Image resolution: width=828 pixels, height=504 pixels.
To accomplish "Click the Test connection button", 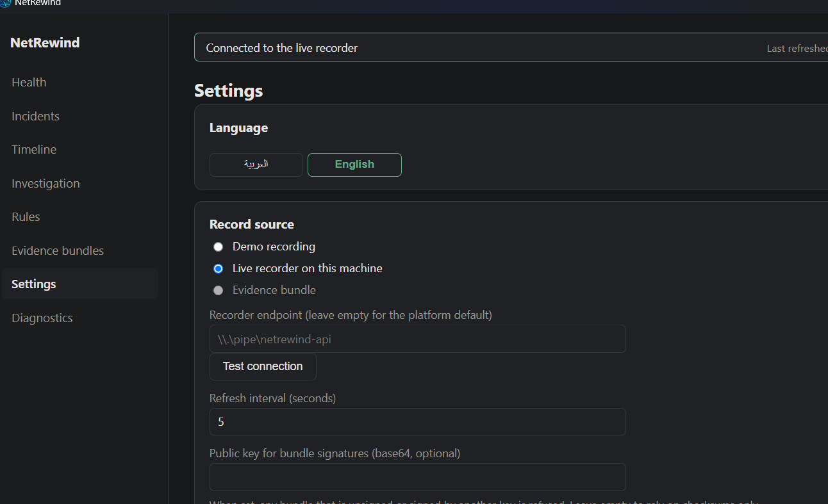I will tap(263, 366).
